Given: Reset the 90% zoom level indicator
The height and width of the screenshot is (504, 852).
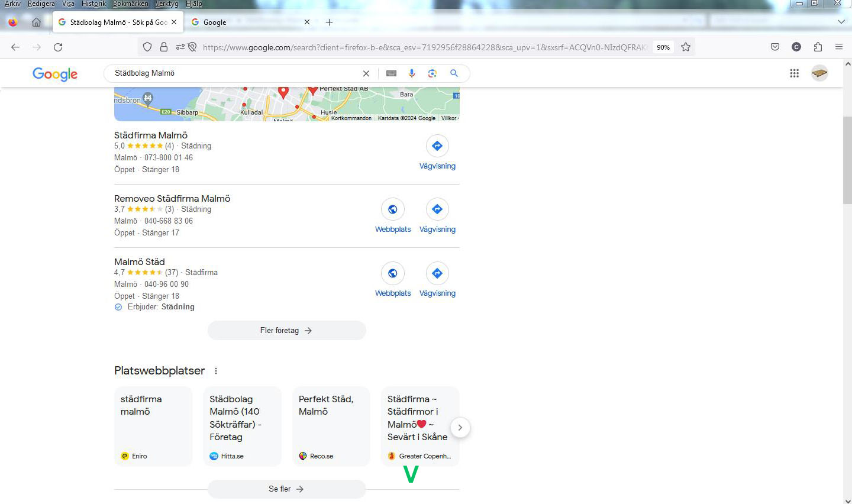Looking at the screenshot, I should pos(663,47).
